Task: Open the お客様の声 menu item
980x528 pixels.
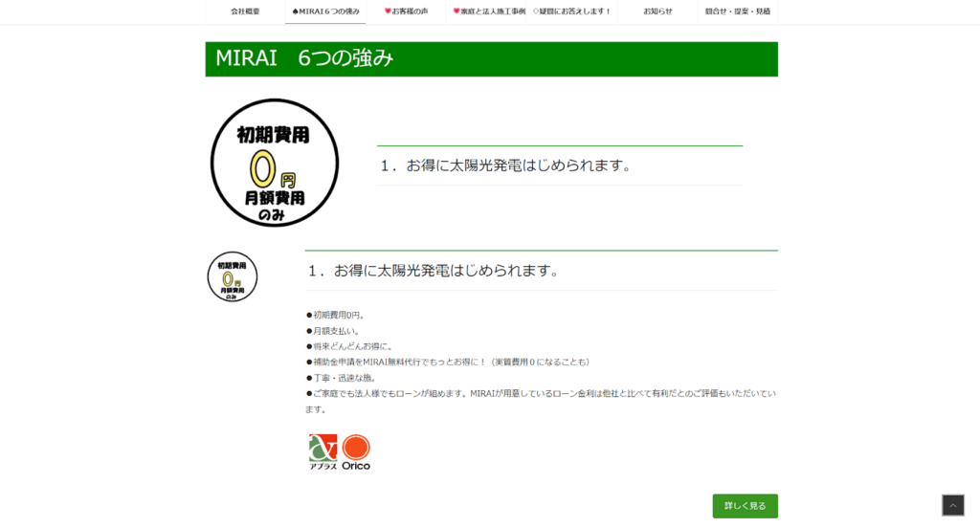Action: [x=406, y=11]
